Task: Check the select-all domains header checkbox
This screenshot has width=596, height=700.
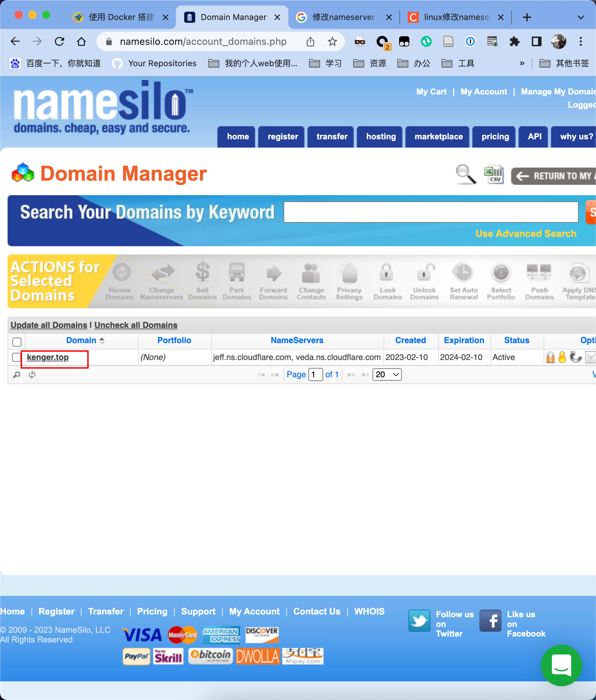Action: (x=17, y=342)
